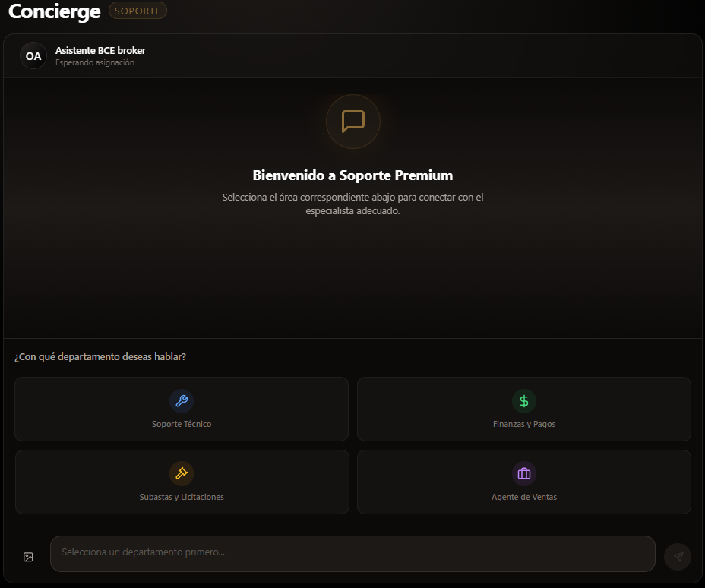This screenshot has height=588, width=705.
Task: Click the briefcase icon on Agente de Ventas
Action: (x=524, y=473)
